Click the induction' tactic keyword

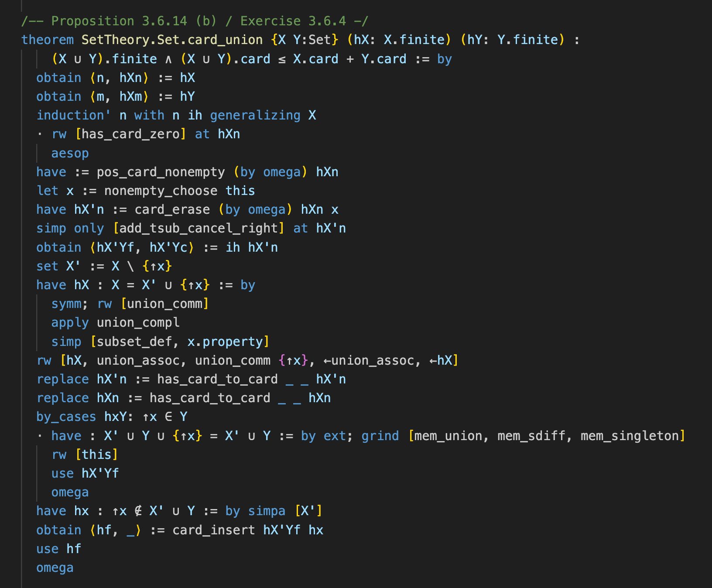tap(73, 115)
